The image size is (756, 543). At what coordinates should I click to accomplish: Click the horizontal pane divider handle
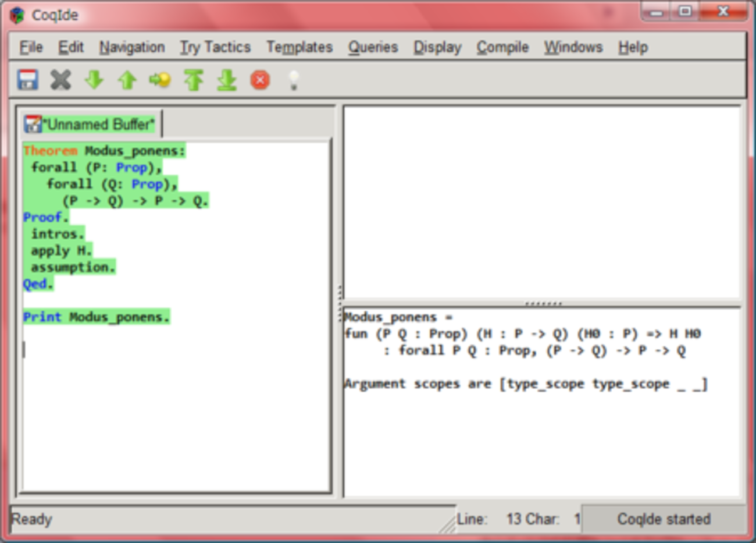click(543, 303)
